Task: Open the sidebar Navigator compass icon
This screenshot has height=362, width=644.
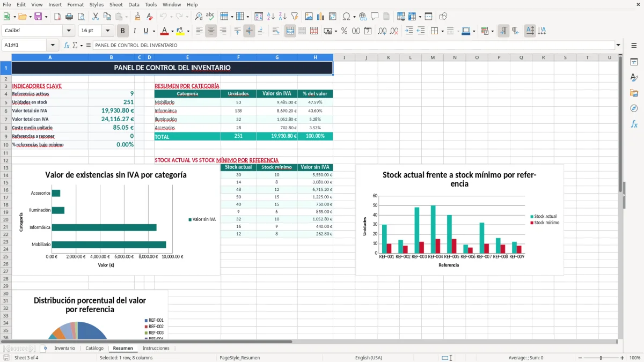Action: (634, 108)
